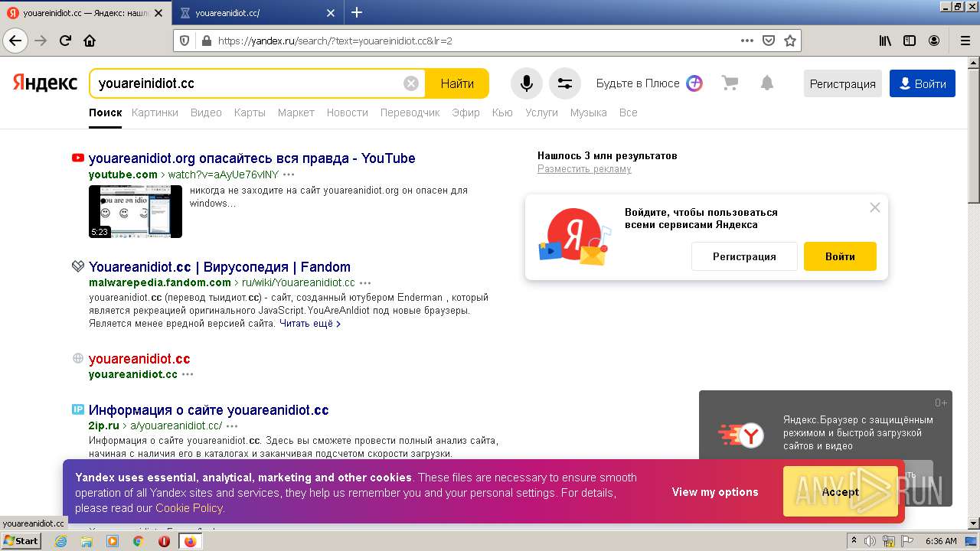Click the Яндекс logo
Image resolution: width=980 pixels, height=551 pixels.
(45, 83)
